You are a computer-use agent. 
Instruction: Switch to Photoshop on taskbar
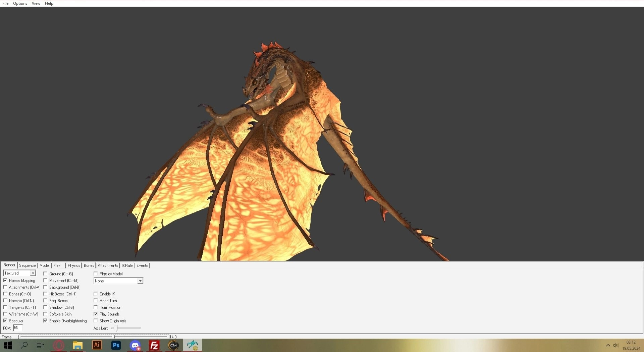116,345
